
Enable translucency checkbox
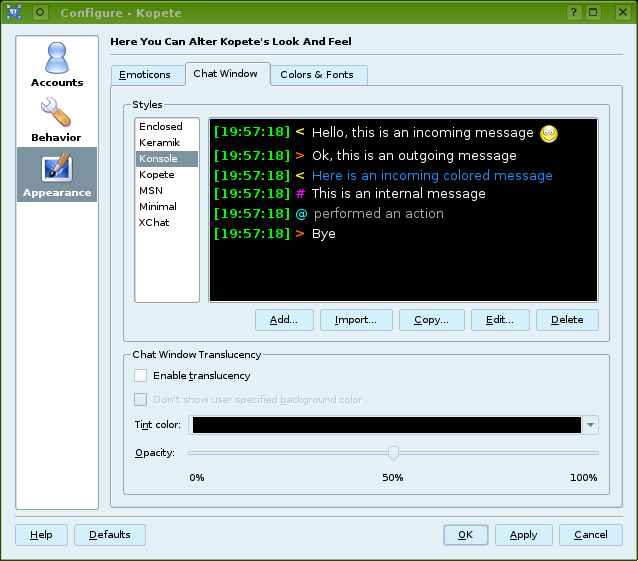(140, 375)
